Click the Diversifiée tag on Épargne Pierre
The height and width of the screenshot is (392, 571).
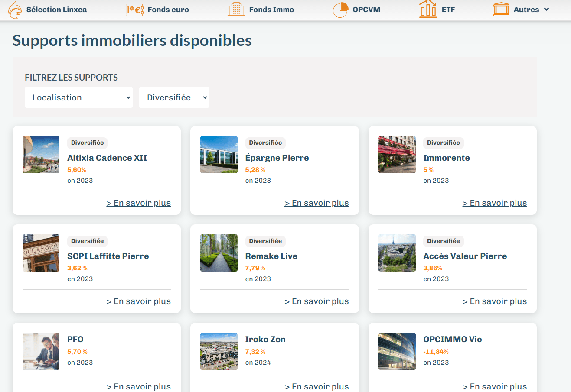point(265,143)
